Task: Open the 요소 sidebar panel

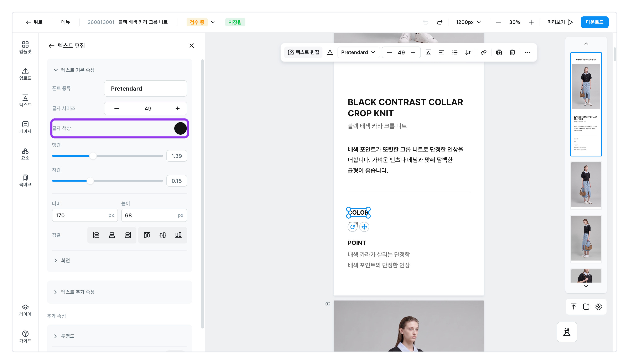Action: click(x=25, y=154)
